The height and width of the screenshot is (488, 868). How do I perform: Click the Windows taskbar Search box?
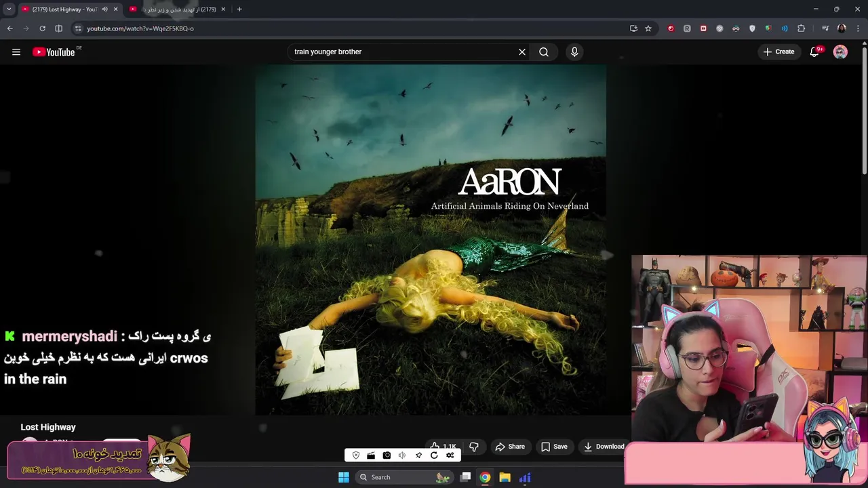pyautogui.click(x=404, y=477)
